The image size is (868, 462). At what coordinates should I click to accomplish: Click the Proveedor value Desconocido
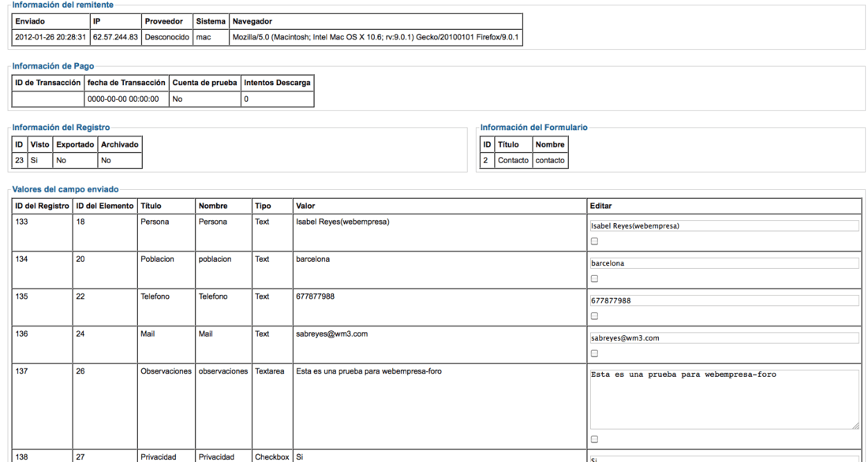point(166,38)
